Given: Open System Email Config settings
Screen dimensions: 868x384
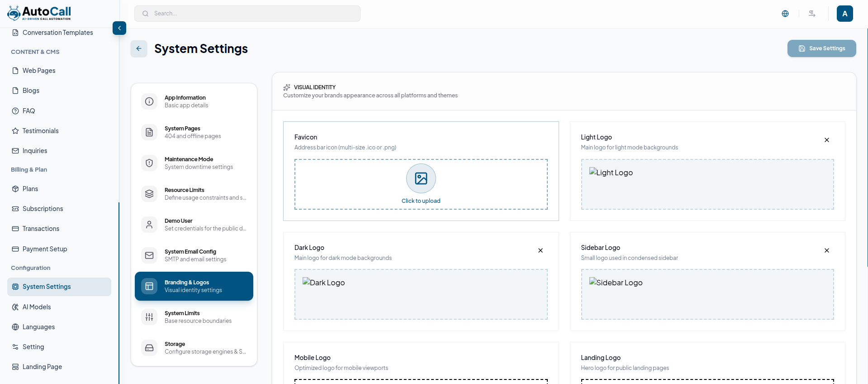Looking at the screenshot, I should [x=194, y=255].
